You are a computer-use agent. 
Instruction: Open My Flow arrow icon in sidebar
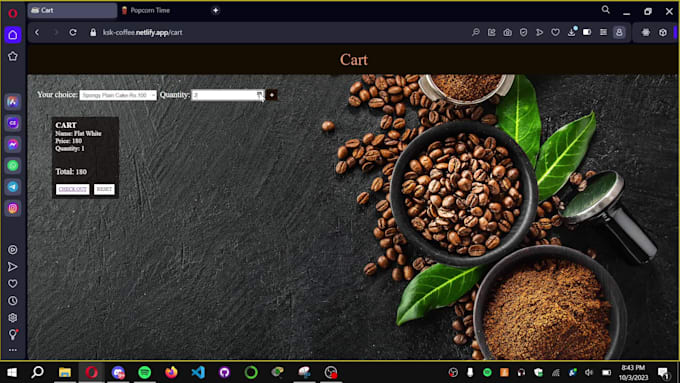(x=13, y=267)
